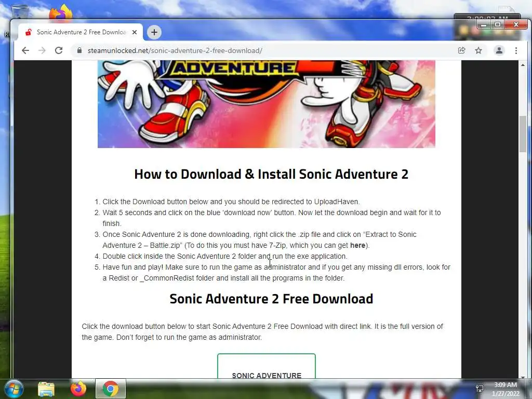Click the forward navigation arrow
Screen dimensions: 532x399
pyautogui.click(x=42, y=50)
